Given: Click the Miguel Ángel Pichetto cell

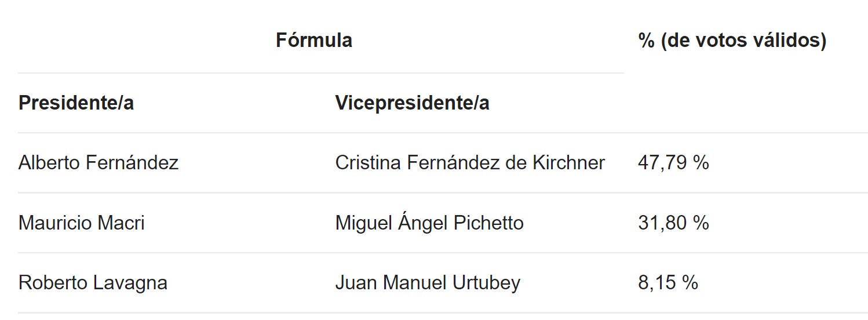Looking at the screenshot, I should pyautogui.click(x=429, y=223).
